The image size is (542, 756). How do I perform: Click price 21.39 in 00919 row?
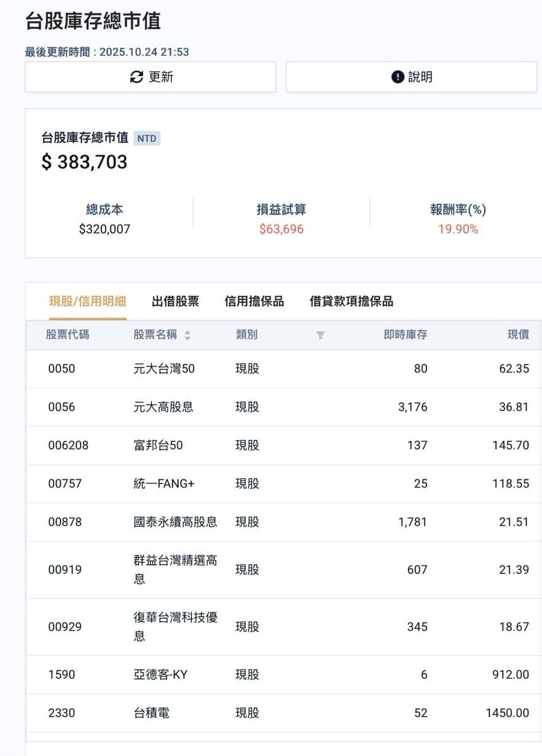click(514, 570)
